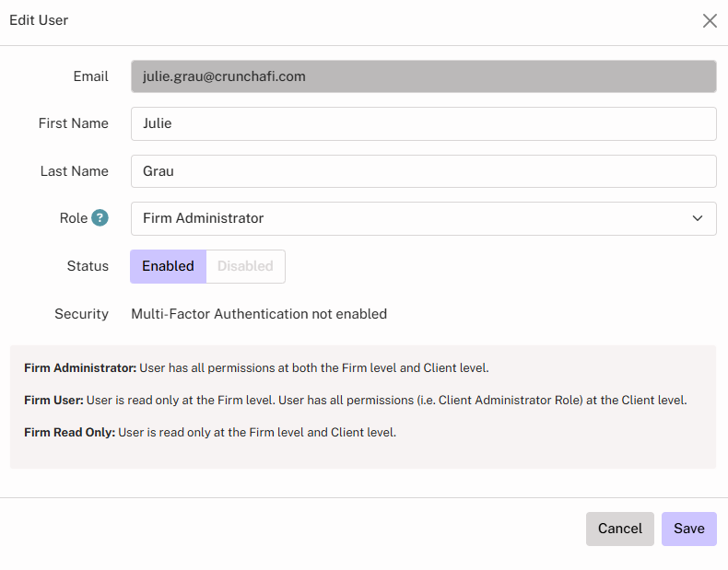
Task: Click the bold Firm Read Only heading
Action: coord(70,433)
